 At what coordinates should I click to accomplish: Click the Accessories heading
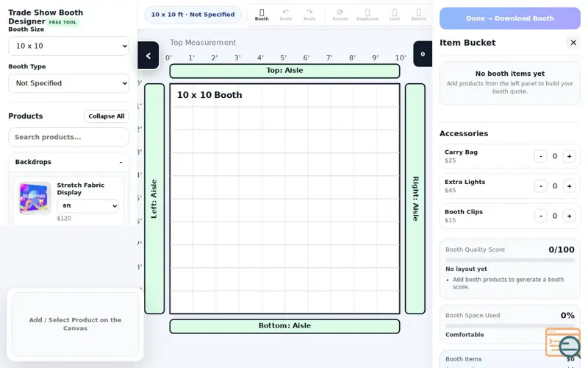(x=464, y=134)
